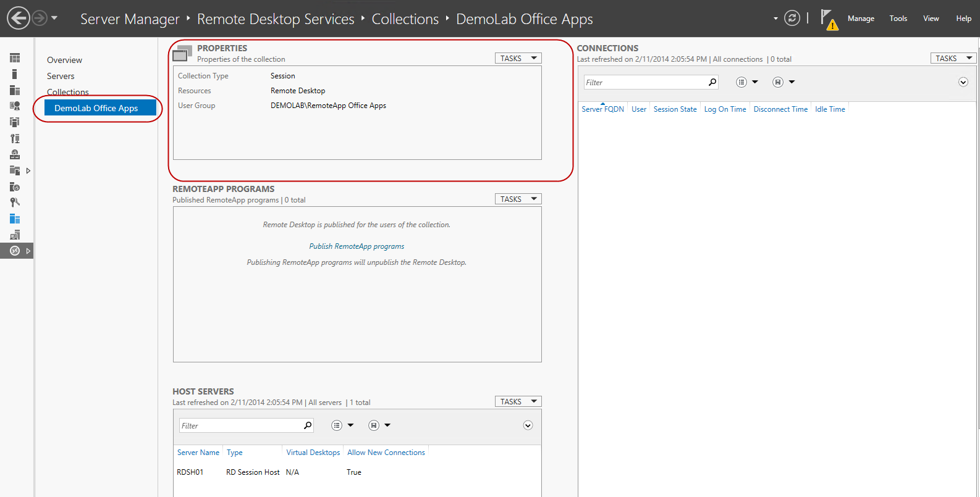The image size is (980, 497).
Task: Expand the File and Storage Services sidebar arrow
Action: pos(28,170)
